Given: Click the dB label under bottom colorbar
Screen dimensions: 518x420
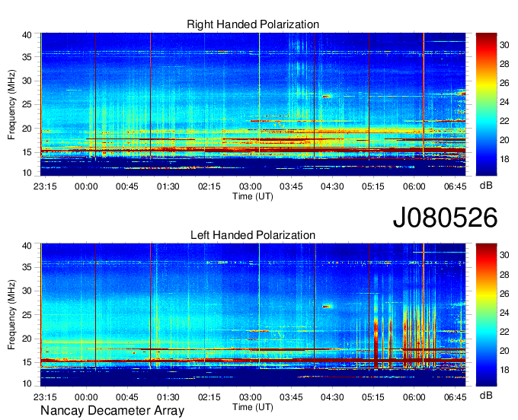Looking at the screenshot, I should tap(486, 395).
